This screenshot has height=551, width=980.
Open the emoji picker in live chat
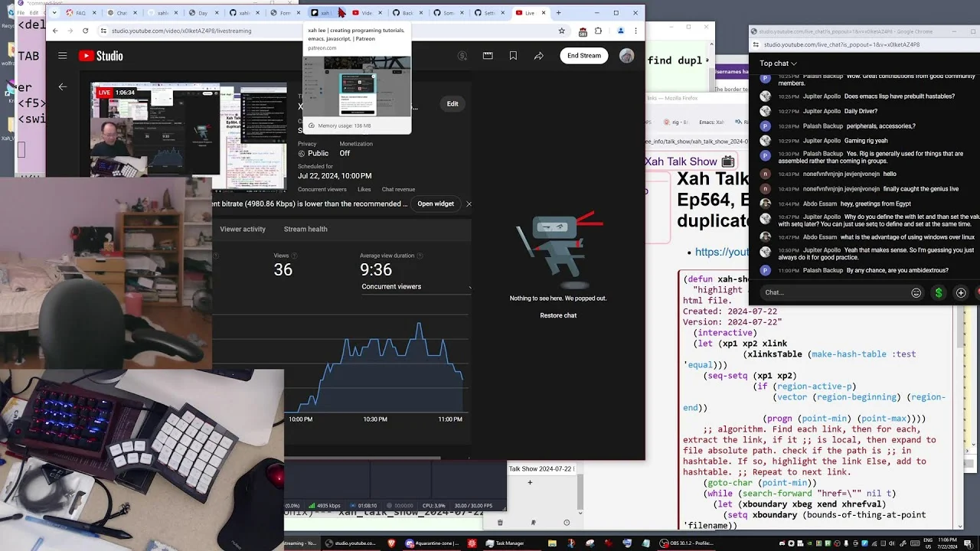tap(916, 292)
